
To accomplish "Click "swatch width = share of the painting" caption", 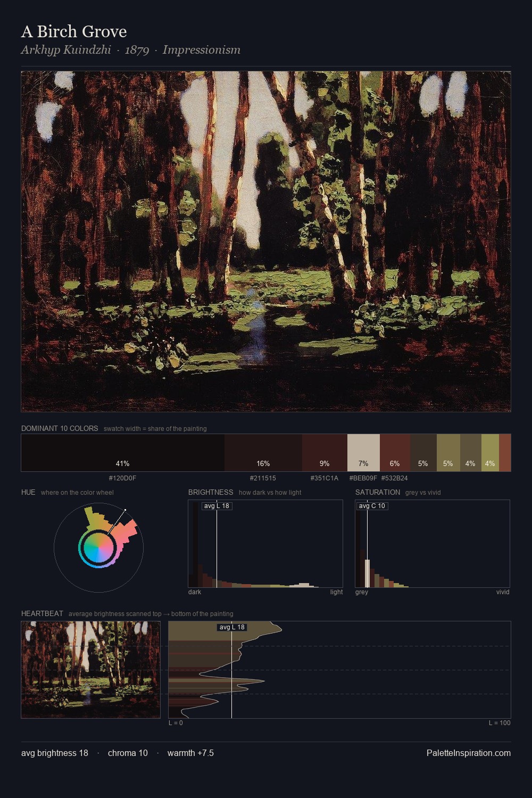I will 155,429.
